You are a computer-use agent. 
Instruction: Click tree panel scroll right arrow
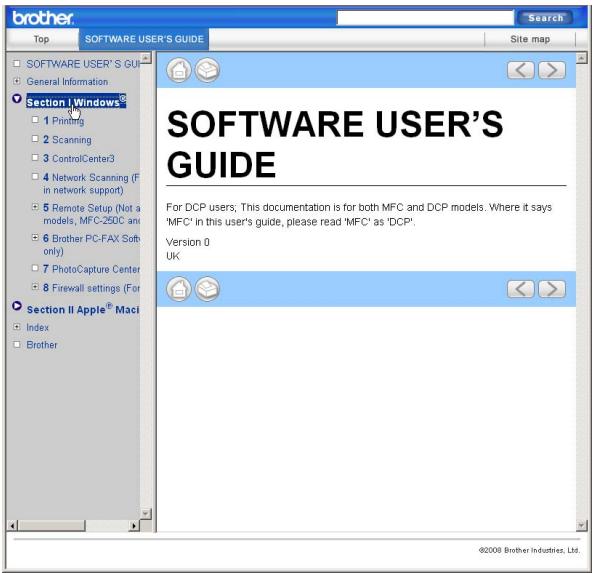tap(133, 525)
